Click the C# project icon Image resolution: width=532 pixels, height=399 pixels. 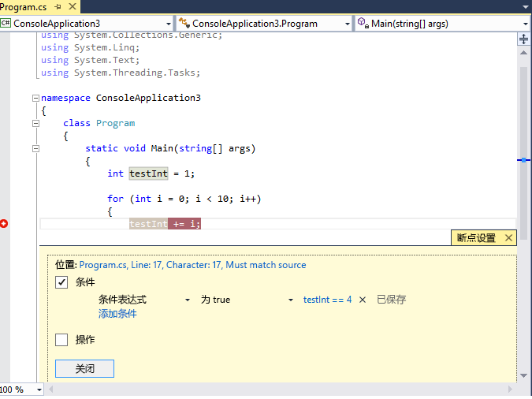click(6, 23)
